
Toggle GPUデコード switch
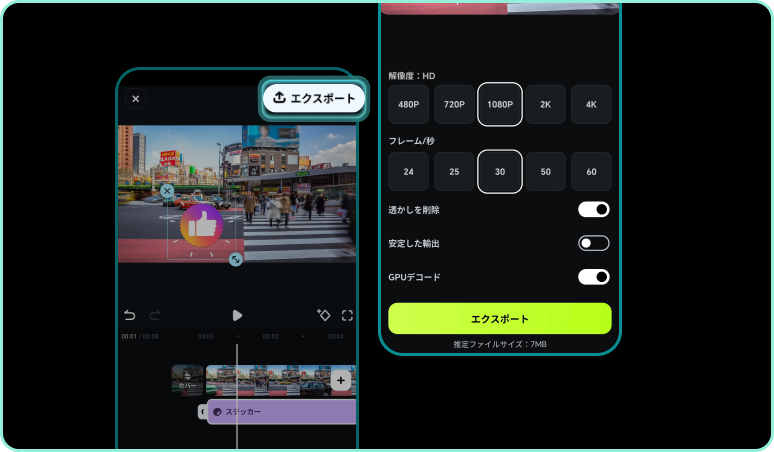pyautogui.click(x=594, y=277)
